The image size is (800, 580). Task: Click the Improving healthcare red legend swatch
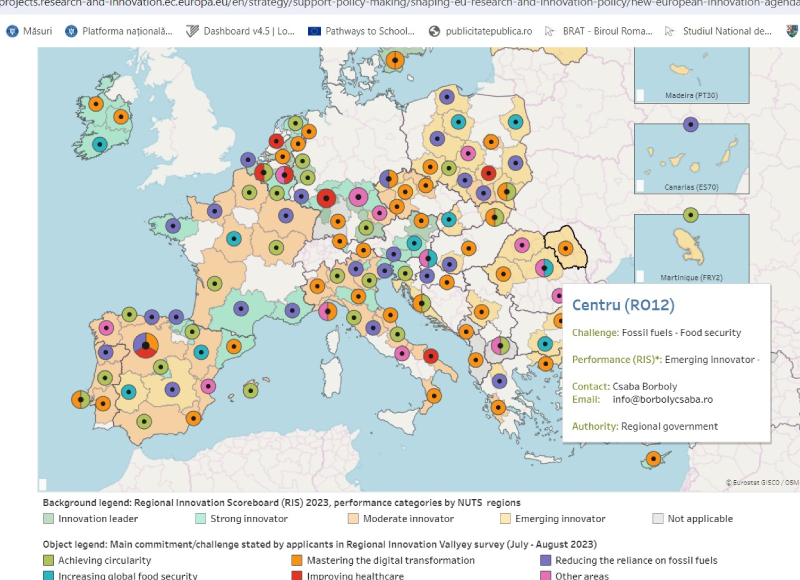(297, 576)
